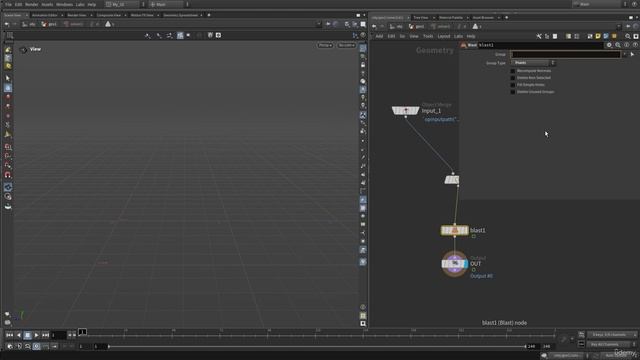Open the Material Palette tab

pyautogui.click(x=451, y=18)
